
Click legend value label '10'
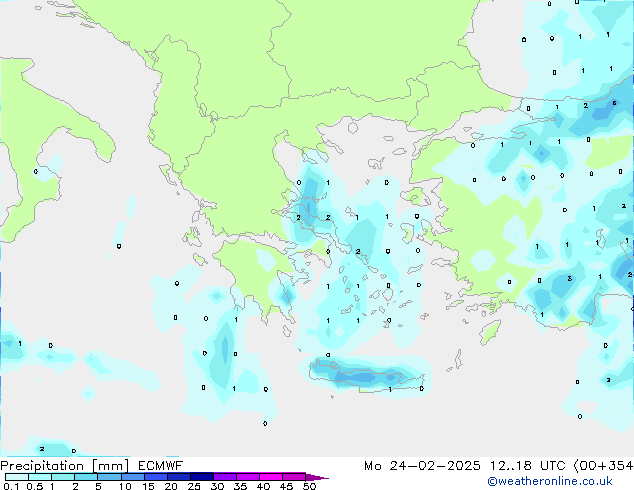125,486
